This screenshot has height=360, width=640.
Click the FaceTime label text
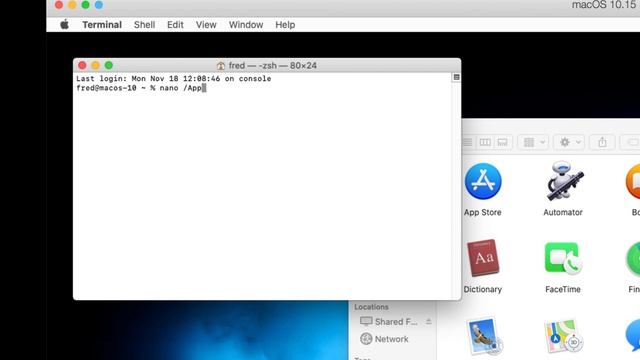coord(563,289)
